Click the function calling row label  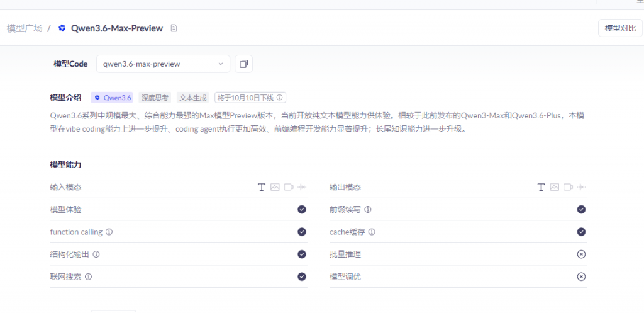pos(76,232)
